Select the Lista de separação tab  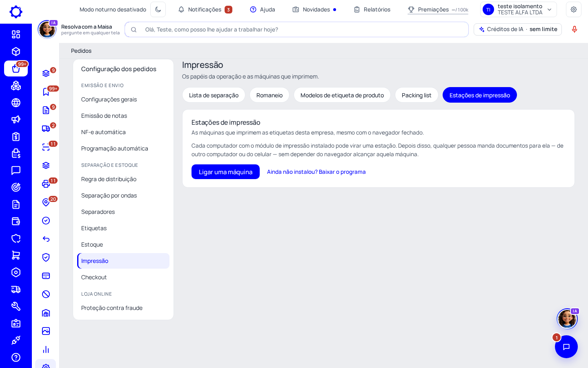coord(214,95)
